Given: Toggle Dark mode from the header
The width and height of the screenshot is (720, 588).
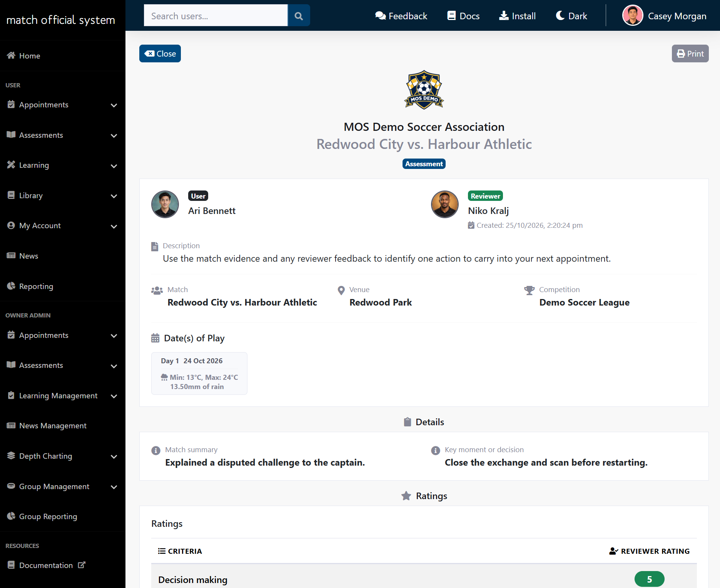Looking at the screenshot, I should (572, 16).
